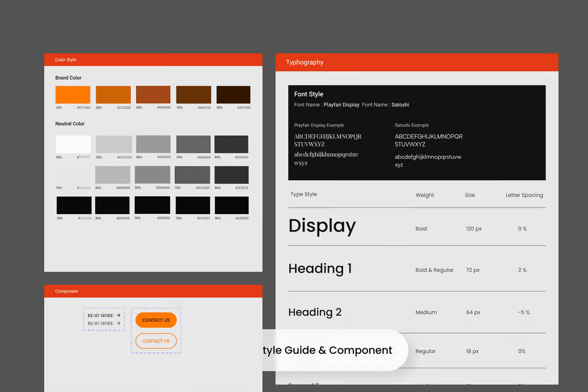Screen dimensions: 588x392
Task: Click the Component panel header text
Action: [x=67, y=291]
